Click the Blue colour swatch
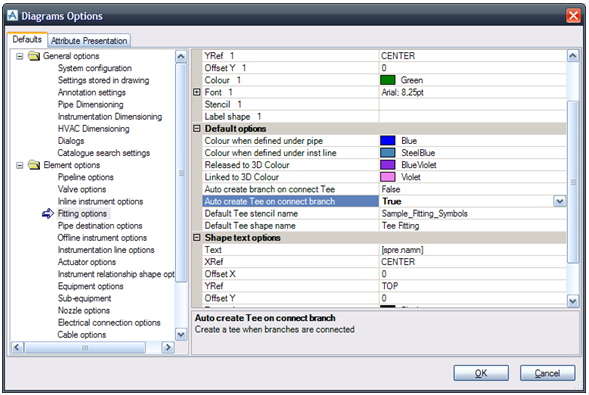The width and height of the screenshot is (589, 395). tap(388, 141)
